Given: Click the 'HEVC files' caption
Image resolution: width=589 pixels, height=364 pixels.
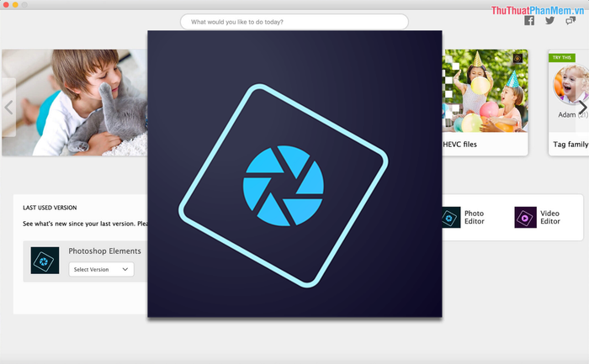Looking at the screenshot, I should [459, 145].
